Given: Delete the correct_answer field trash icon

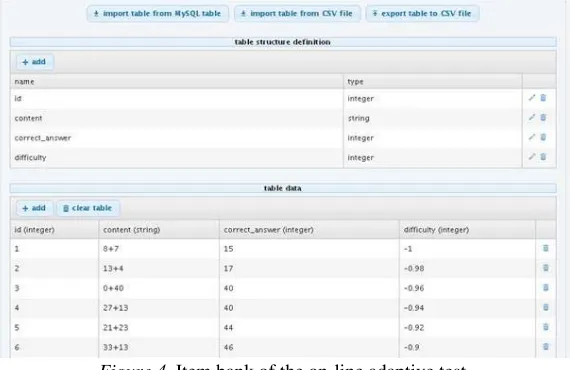Looking at the screenshot, I should click(543, 137).
